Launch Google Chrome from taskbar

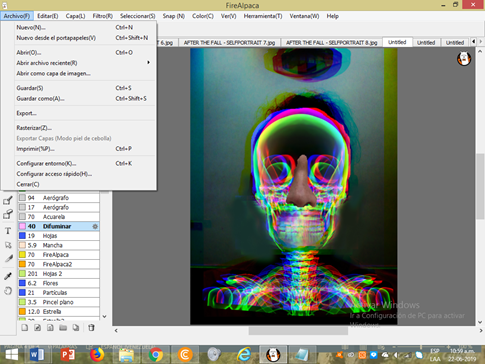tap(156, 355)
